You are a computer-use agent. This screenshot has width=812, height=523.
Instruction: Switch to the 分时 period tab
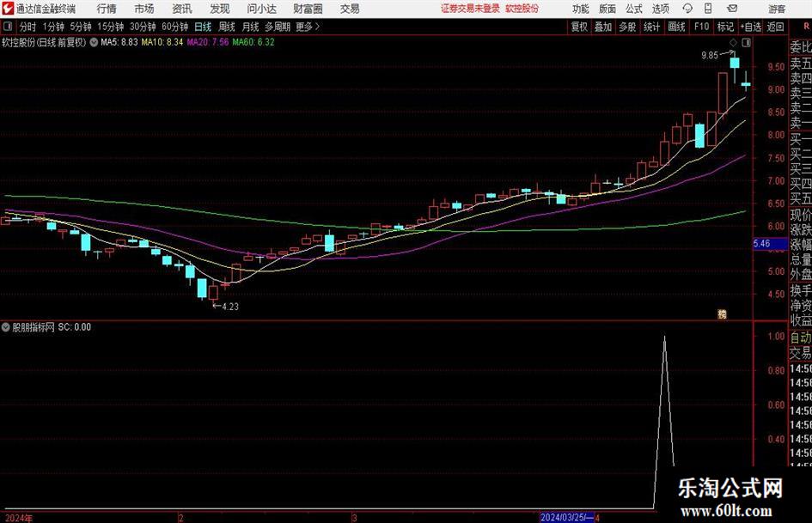tap(28, 27)
